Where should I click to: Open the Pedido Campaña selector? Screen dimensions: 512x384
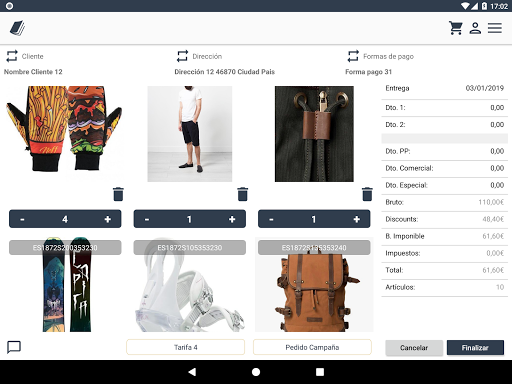pos(312,347)
